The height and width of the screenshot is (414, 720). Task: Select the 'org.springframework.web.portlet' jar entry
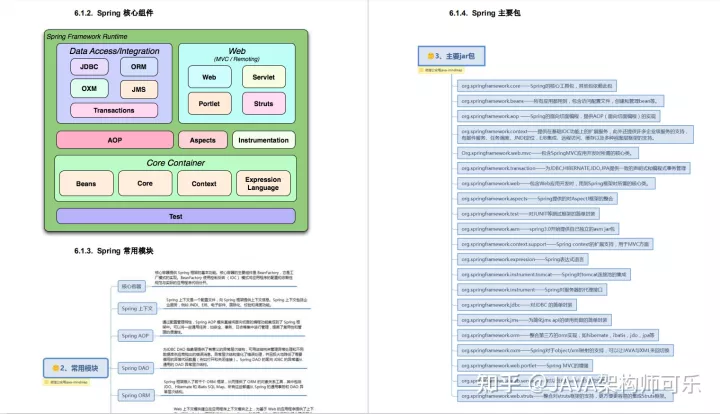pyautogui.click(x=525, y=366)
